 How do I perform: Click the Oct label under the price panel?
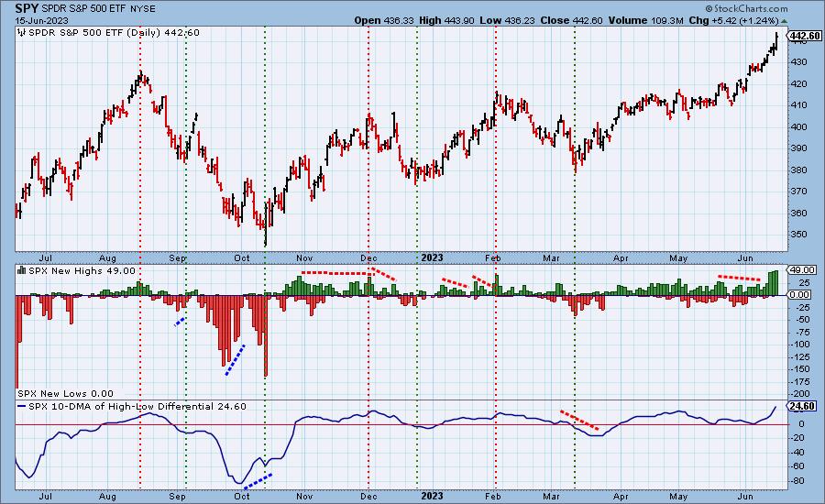242,258
